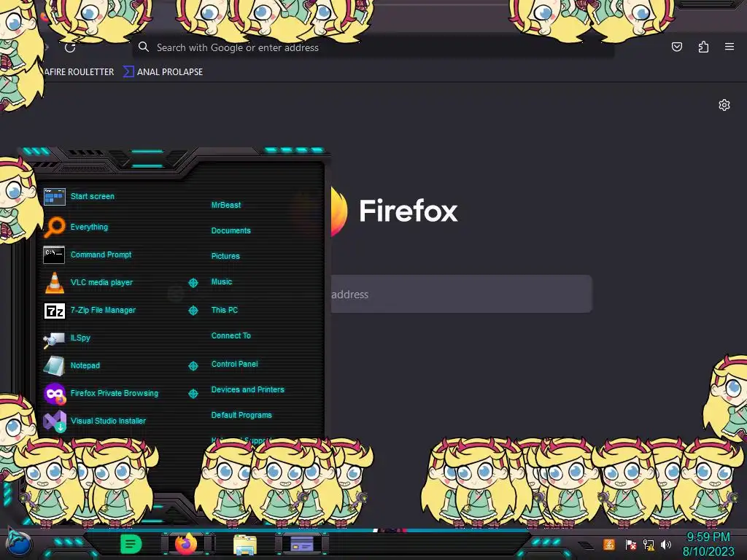Click the purple private browsing mask icon
Image resolution: width=747 pixels, height=560 pixels.
(x=55, y=394)
